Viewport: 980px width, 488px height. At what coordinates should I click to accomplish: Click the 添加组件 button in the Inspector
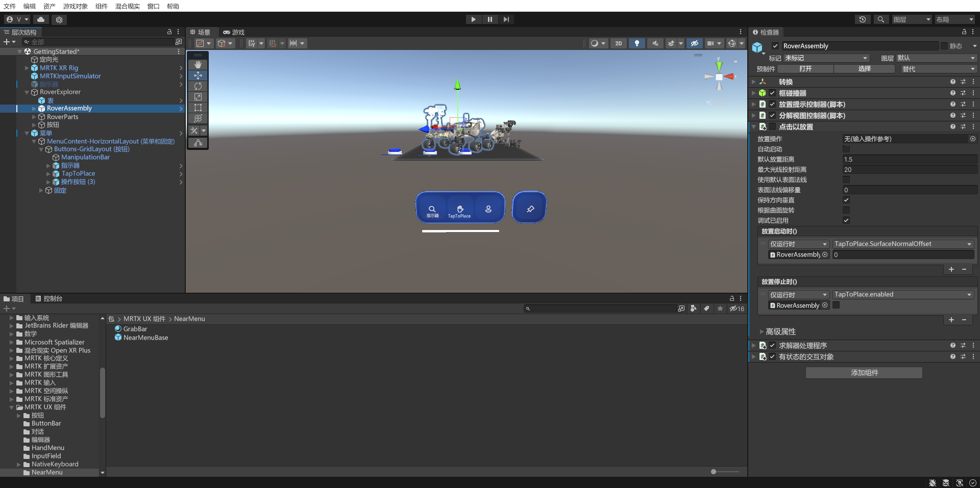click(x=864, y=373)
